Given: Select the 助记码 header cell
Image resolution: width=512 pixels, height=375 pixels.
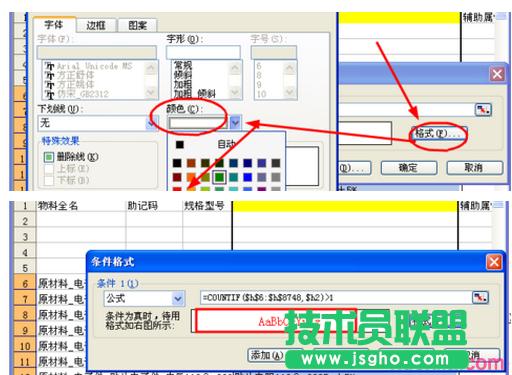Looking at the screenshot, I should point(154,206).
